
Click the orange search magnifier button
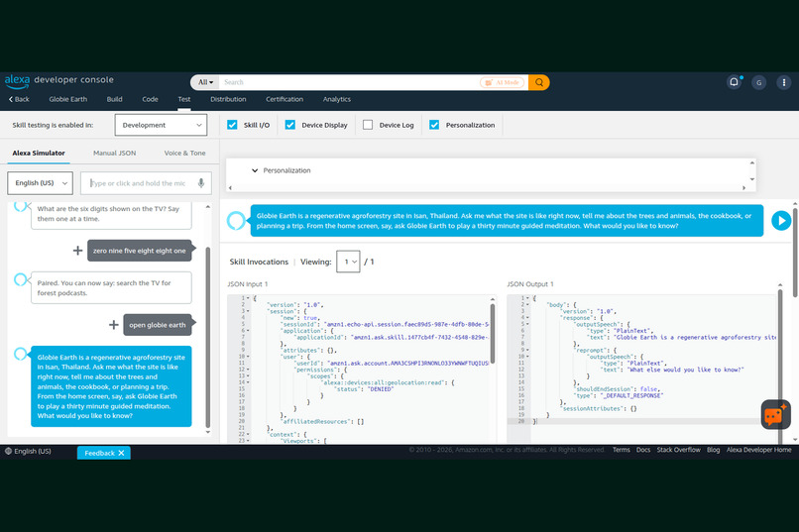click(538, 82)
